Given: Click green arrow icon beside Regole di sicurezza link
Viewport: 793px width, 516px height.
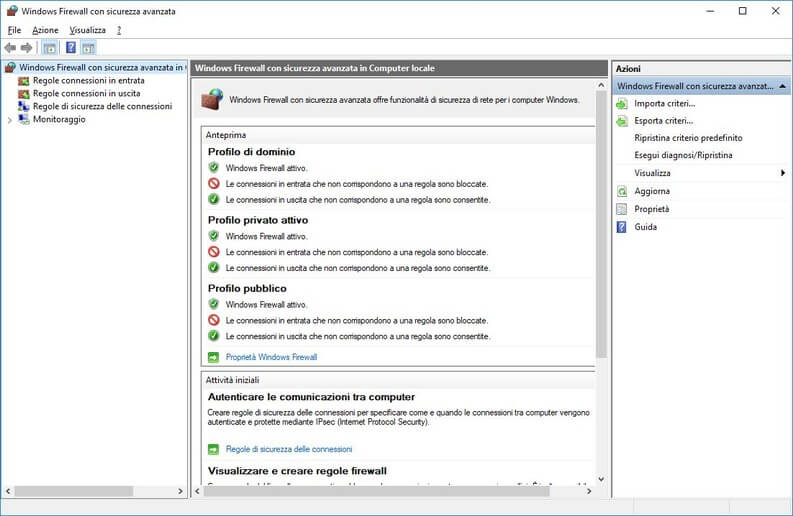Looking at the screenshot, I should tap(213, 449).
